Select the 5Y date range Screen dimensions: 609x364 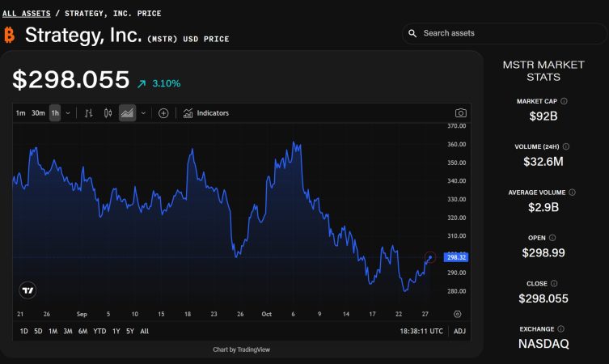pos(130,331)
